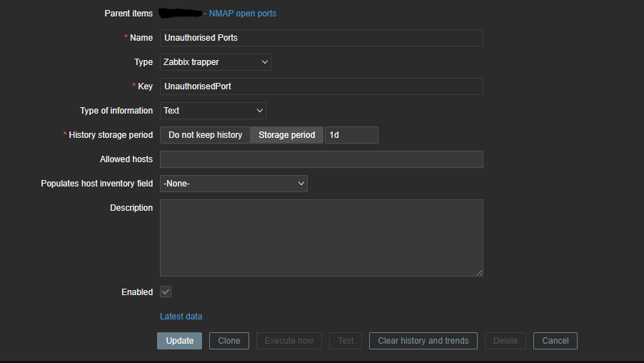Click the Update button
This screenshot has height=363, width=644.
179,341
